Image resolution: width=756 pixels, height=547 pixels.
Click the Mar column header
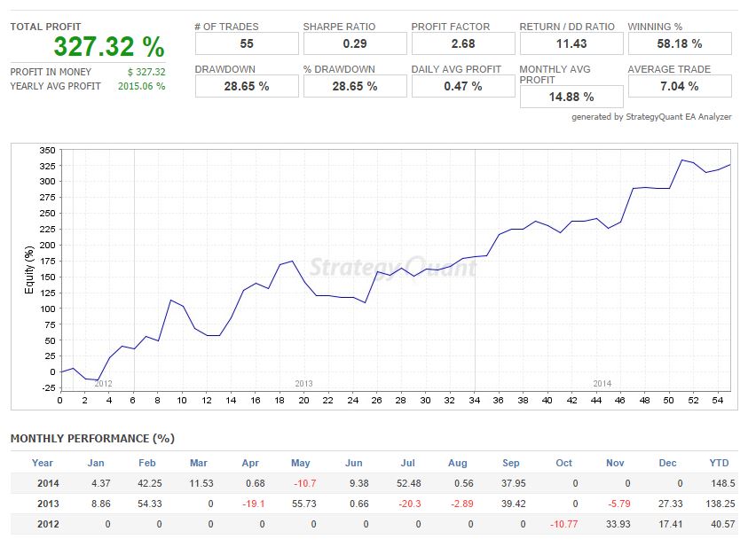tap(199, 463)
